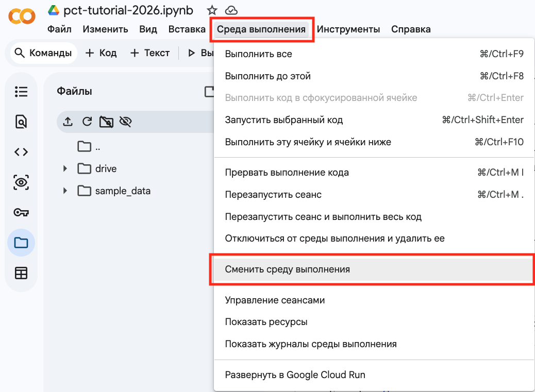
Task: Open the Secrets panel via key icon
Action: coord(21,212)
